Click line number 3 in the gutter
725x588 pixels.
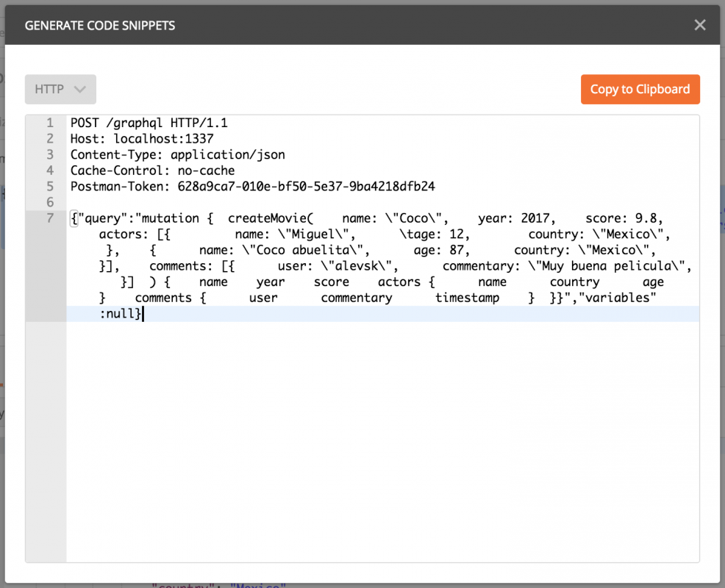click(50, 154)
